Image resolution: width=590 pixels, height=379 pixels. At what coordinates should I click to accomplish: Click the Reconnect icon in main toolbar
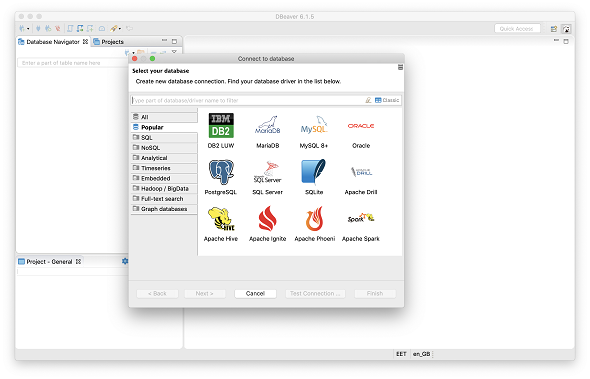point(48,28)
